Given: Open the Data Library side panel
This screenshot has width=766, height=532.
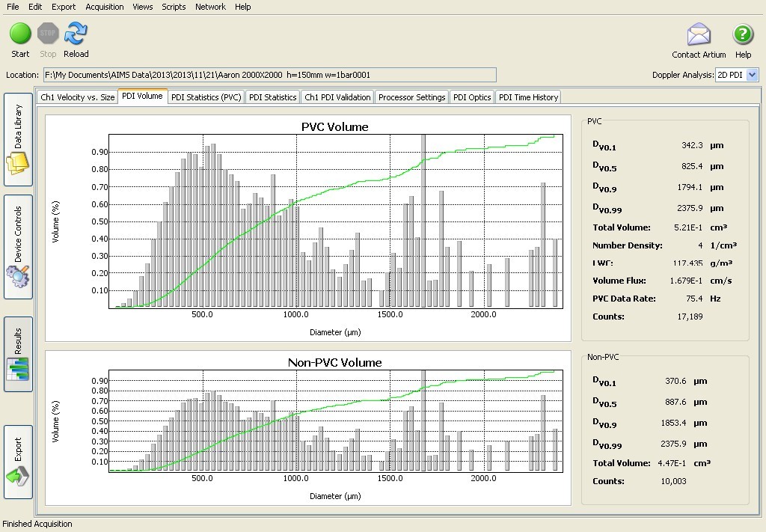Looking at the screenshot, I should click(x=18, y=140).
